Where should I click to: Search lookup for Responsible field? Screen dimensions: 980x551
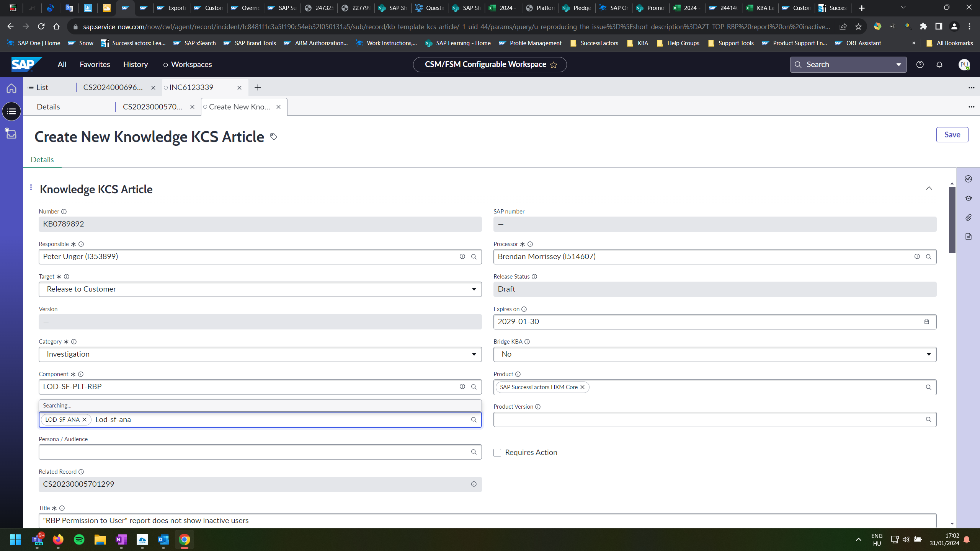point(474,257)
